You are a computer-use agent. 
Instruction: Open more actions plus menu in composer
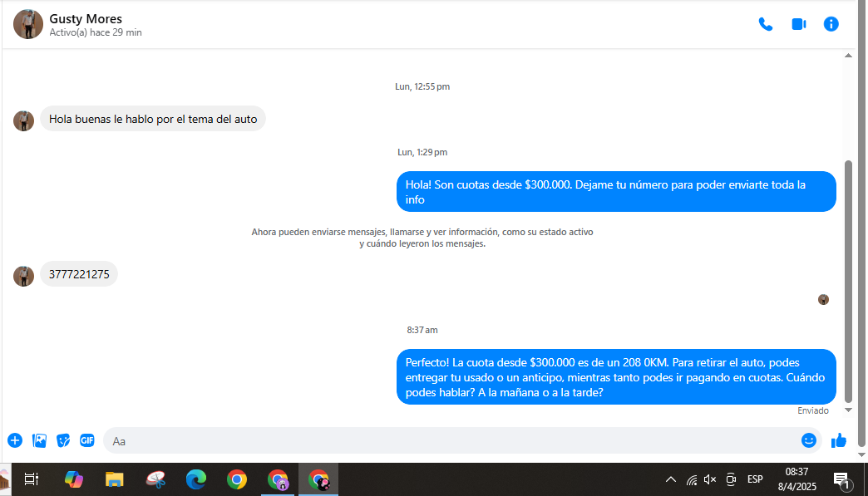point(15,440)
